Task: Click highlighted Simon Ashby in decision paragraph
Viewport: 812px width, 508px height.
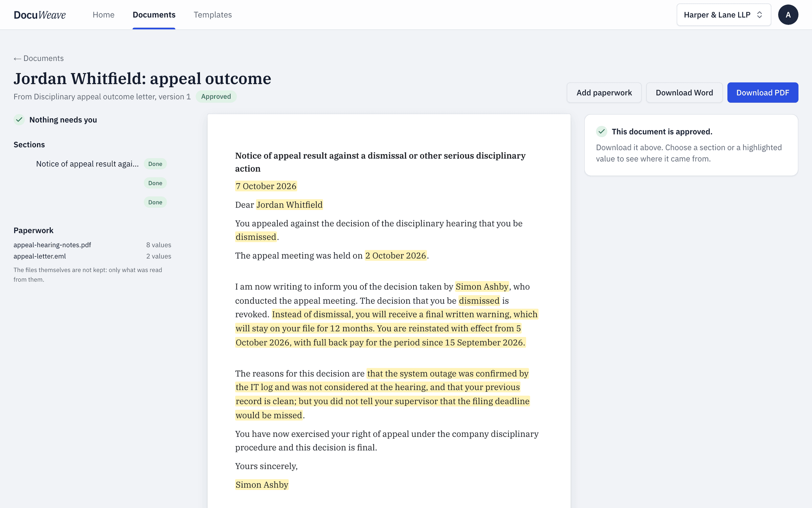Action: click(x=482, y=287)
